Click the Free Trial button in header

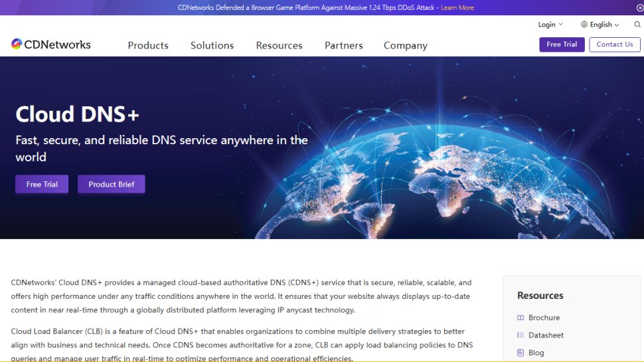click(x=562, y=45)
